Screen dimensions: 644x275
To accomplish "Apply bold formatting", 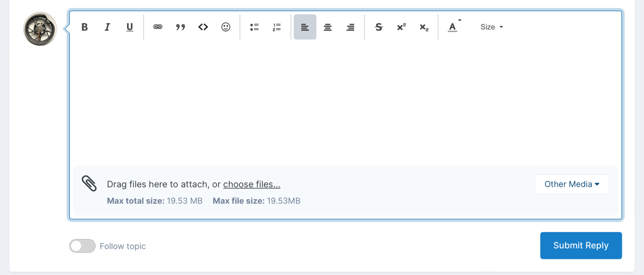I will [x=85, y=27].
